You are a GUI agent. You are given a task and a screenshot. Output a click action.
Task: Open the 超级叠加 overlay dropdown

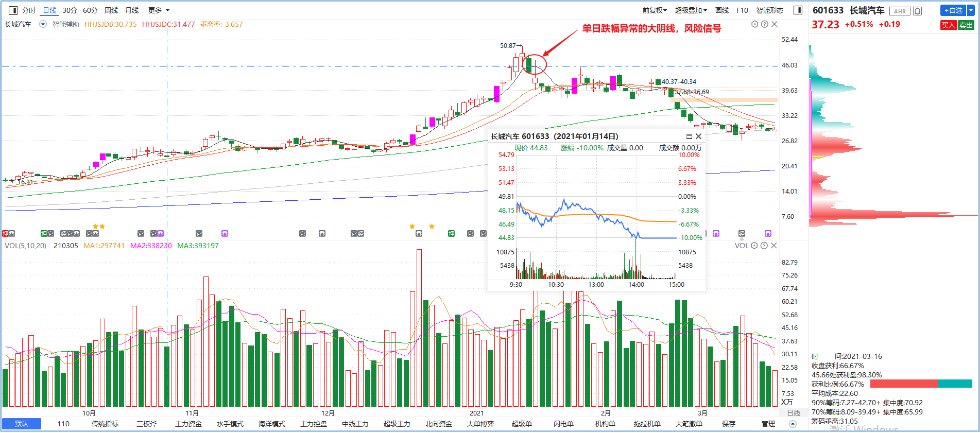[x=691, y=10]
